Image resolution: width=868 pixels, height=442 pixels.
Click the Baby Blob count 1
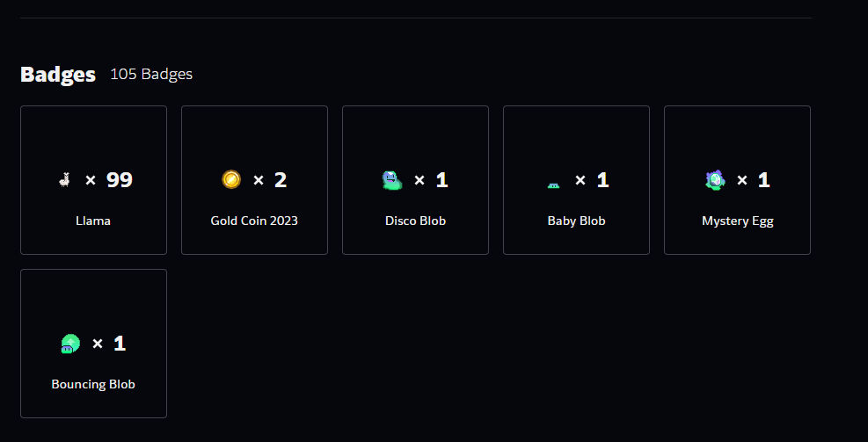pos(602,180)
